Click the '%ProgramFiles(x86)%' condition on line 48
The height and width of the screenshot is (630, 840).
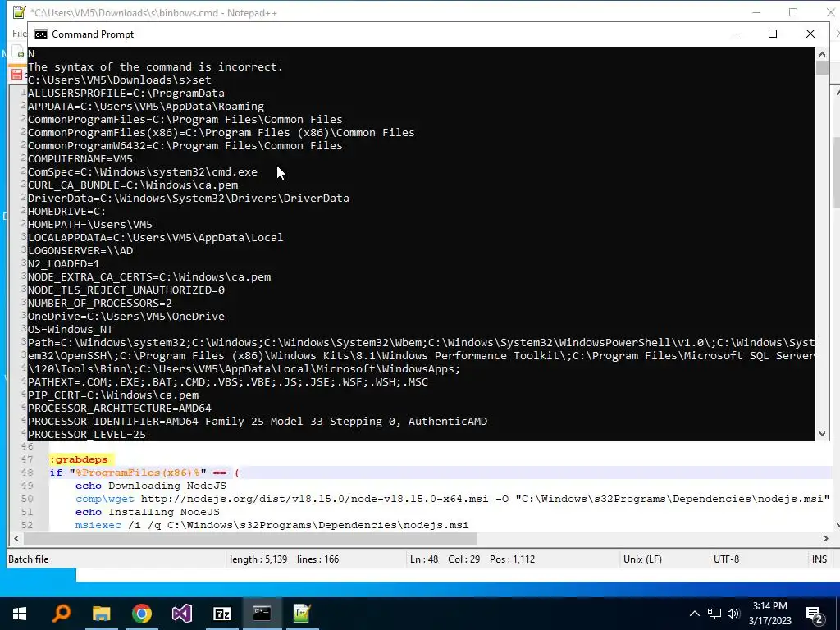click(137, 472)
